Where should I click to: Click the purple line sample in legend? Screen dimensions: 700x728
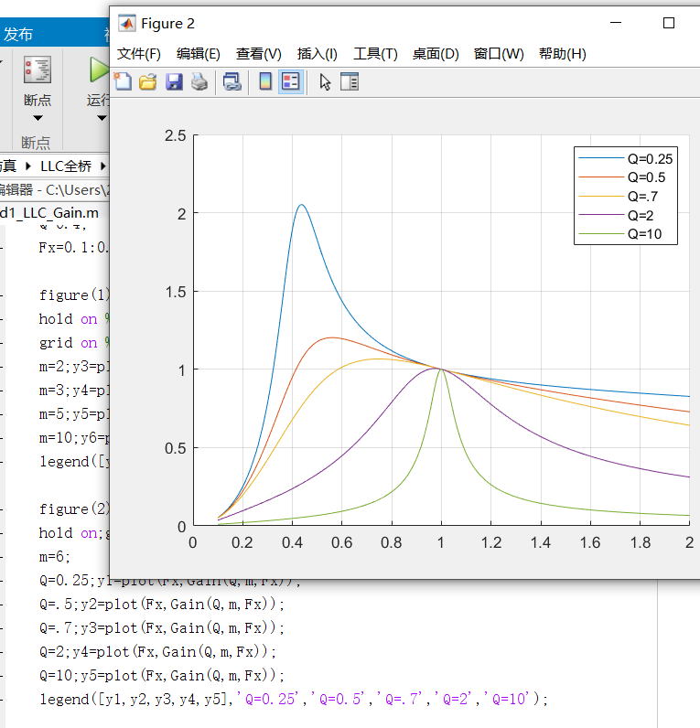coord(600,215)
